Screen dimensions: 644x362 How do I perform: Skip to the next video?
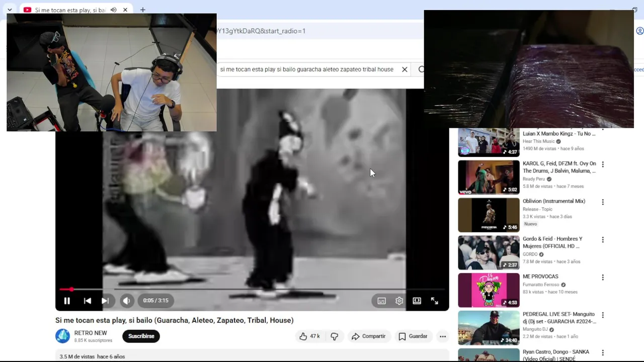pos(105,301)
